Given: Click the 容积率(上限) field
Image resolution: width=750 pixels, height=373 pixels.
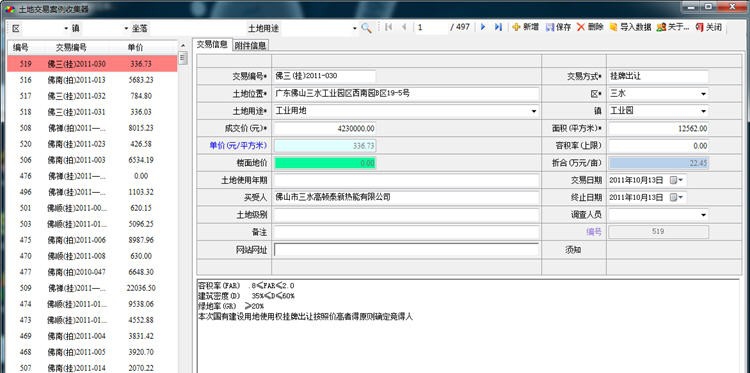Looking at the screenshot, I should pos(658,145).
